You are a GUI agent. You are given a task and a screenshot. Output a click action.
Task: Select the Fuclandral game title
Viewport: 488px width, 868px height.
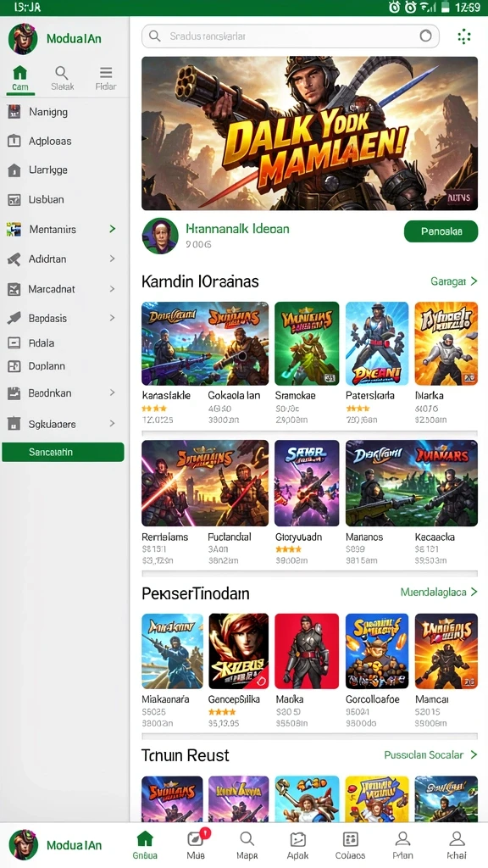[230, 537]
